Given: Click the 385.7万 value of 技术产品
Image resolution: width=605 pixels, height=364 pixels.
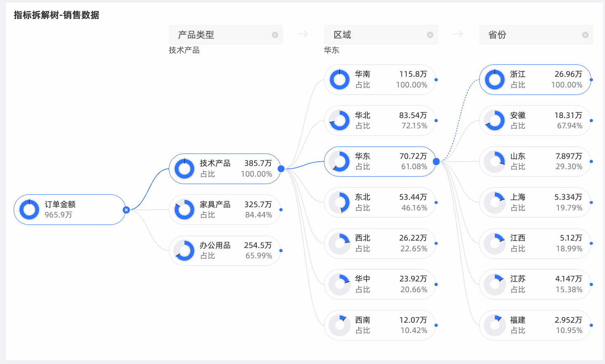Looking at the screenshot, I should [x=258, y=163].
